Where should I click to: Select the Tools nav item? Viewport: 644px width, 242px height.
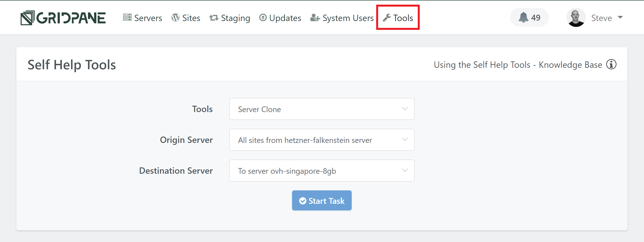398,18
